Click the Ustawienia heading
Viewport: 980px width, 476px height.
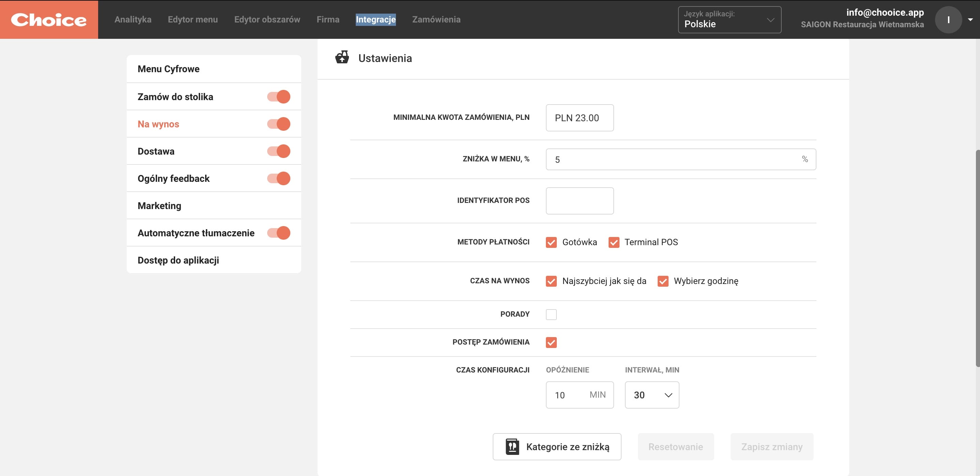pos(385,58)
